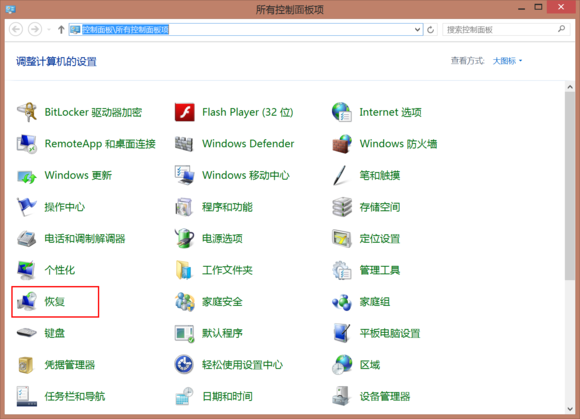Open the BitLocker 驱动器加密 icon
This screenshot has width=580, height=419.
(x=27, y=112)
